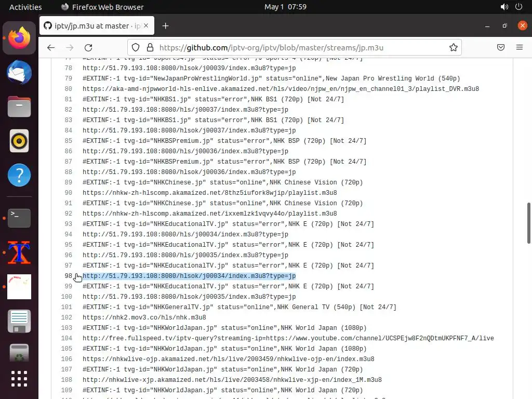Open the power menu in top bar
Viewport: 532px width, 399px height.
(x=519, y=7)
